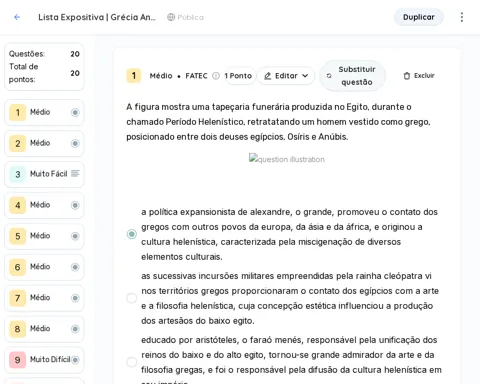Viewport: 480px width, 384px height.
Task: Click the FATEC source label
Action: click(x=196, y=76)
